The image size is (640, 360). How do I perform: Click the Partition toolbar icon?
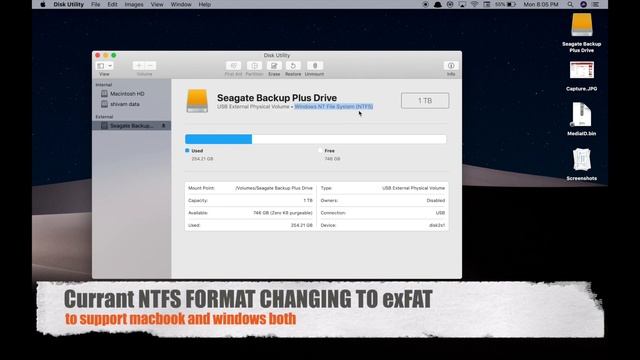(x=254, y=66)
